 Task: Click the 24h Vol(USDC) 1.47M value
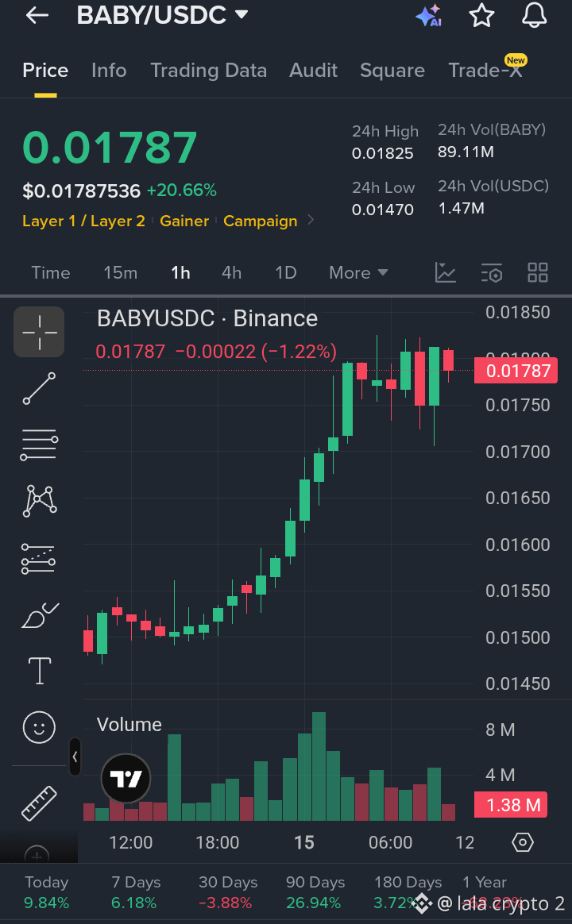(461, 209)
